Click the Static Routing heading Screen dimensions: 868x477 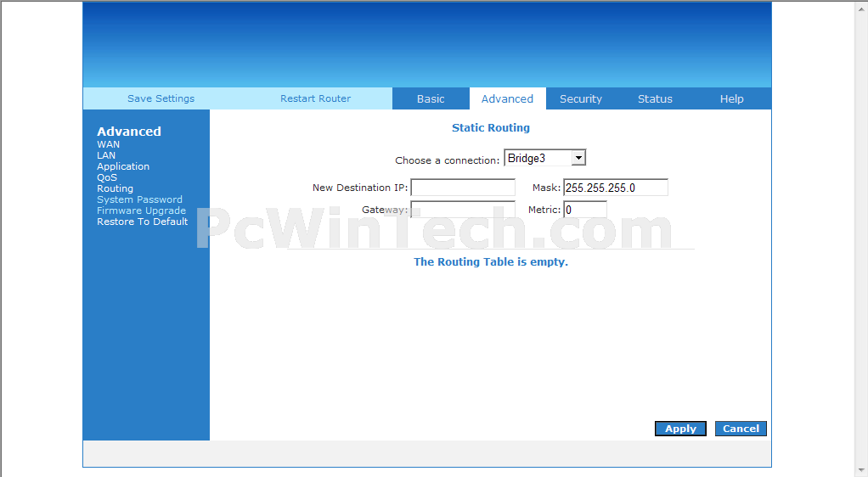pos(490,128)
